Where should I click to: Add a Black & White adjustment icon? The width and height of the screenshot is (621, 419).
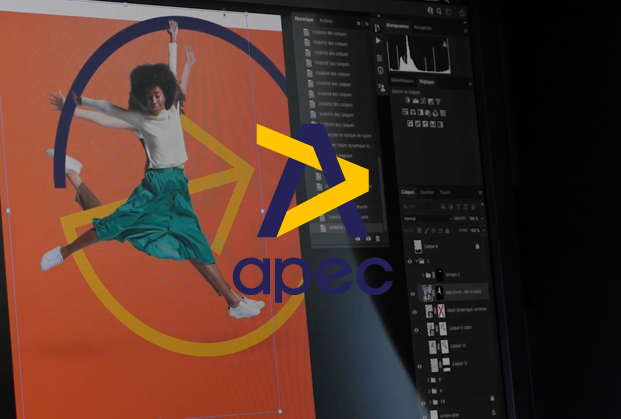421,112
